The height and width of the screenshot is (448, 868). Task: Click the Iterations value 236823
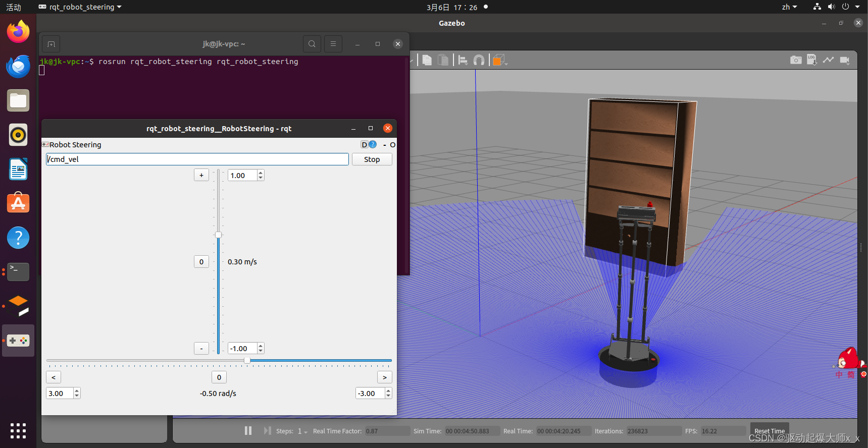click(x=654, y=431)
